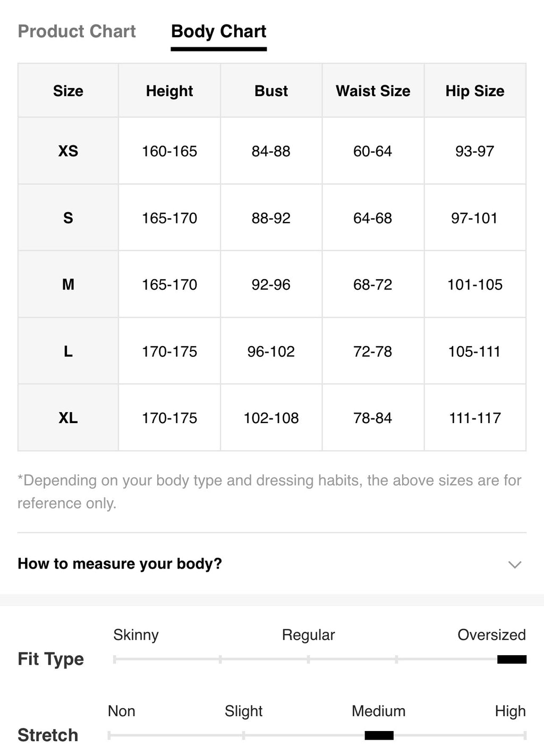Open How to measure your body? section
This screenshot has width=544, height=756.
[x=272, y=564]
